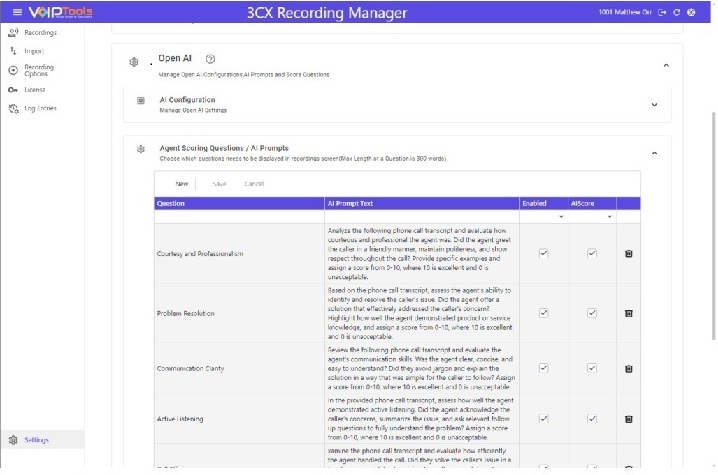Open the Import page from sidebar

pyautogui.click(x=34, y=51)
